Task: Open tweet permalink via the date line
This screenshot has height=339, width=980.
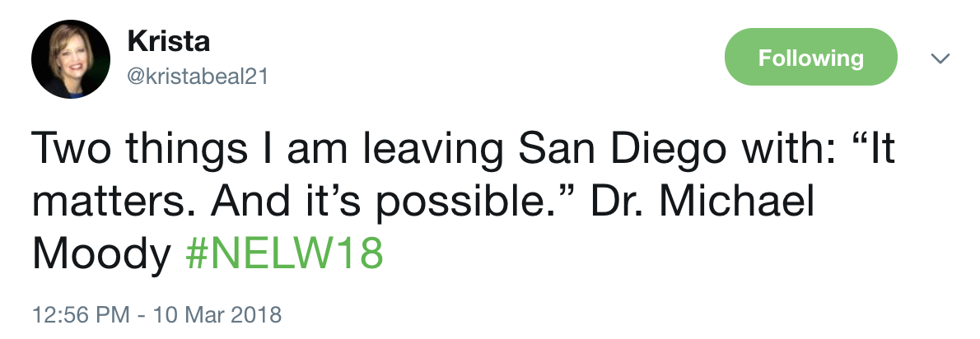Action: pyautogui.click(x=156, y=314)
